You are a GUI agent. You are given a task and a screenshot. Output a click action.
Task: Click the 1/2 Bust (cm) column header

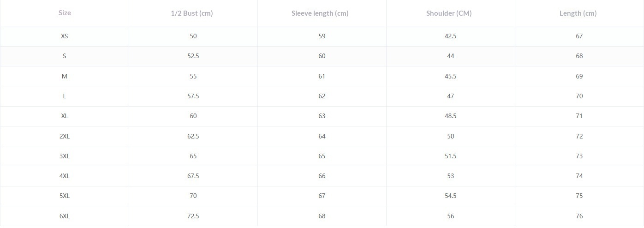point(192,13)
